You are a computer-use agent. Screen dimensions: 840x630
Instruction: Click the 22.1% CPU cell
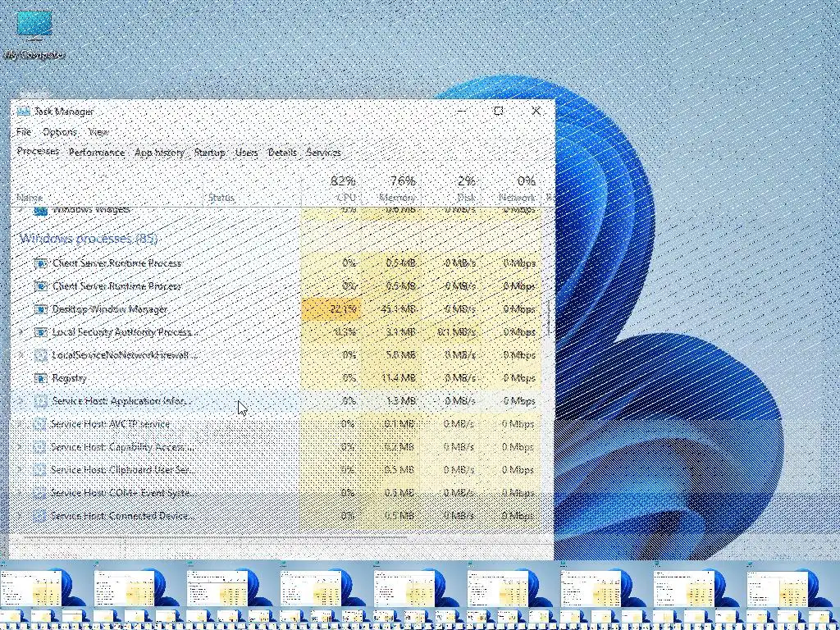[x=332, y=309]
